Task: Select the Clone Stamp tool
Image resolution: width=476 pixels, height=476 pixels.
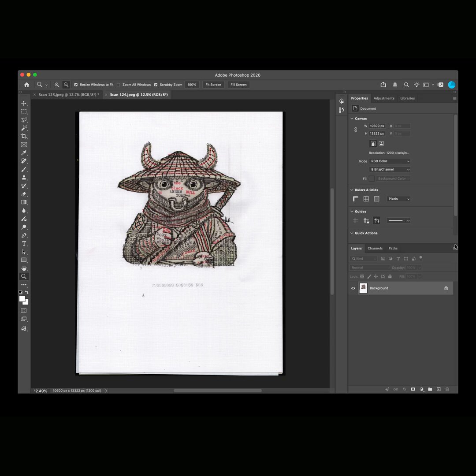Action: (24, 178)
